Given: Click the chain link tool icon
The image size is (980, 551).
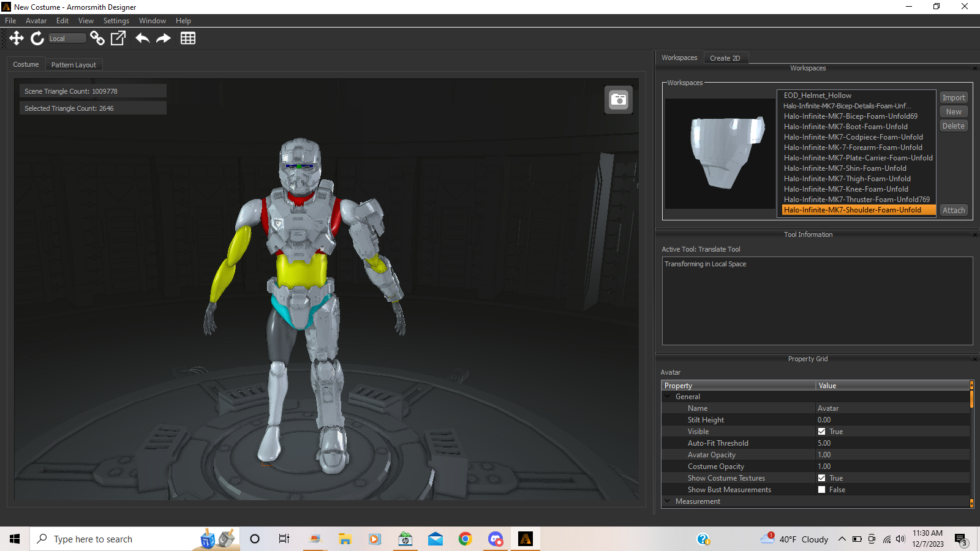Looking at the screenshot, I should [97, 38].
